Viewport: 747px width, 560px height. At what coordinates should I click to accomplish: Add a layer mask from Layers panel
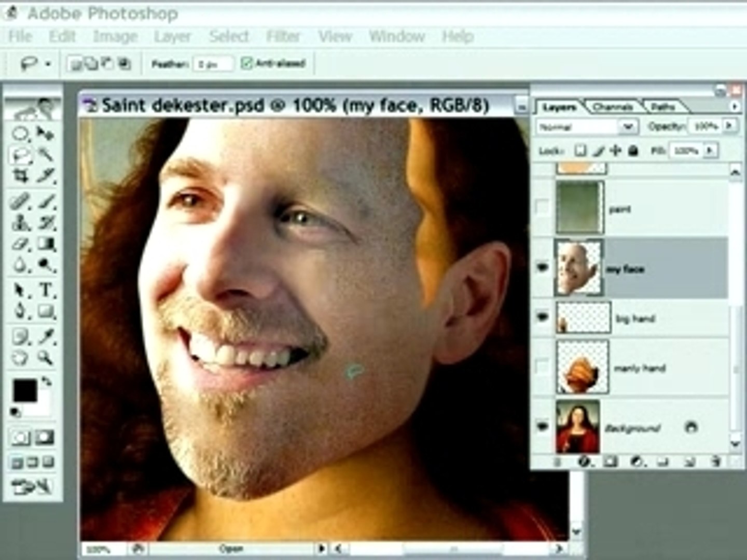[x=611, y=461]
